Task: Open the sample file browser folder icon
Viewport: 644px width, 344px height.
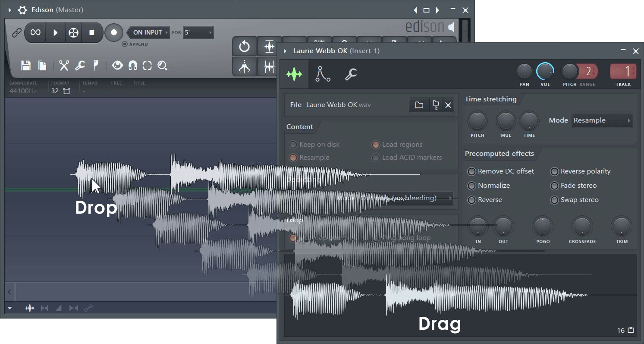Action: pos(419,105)
